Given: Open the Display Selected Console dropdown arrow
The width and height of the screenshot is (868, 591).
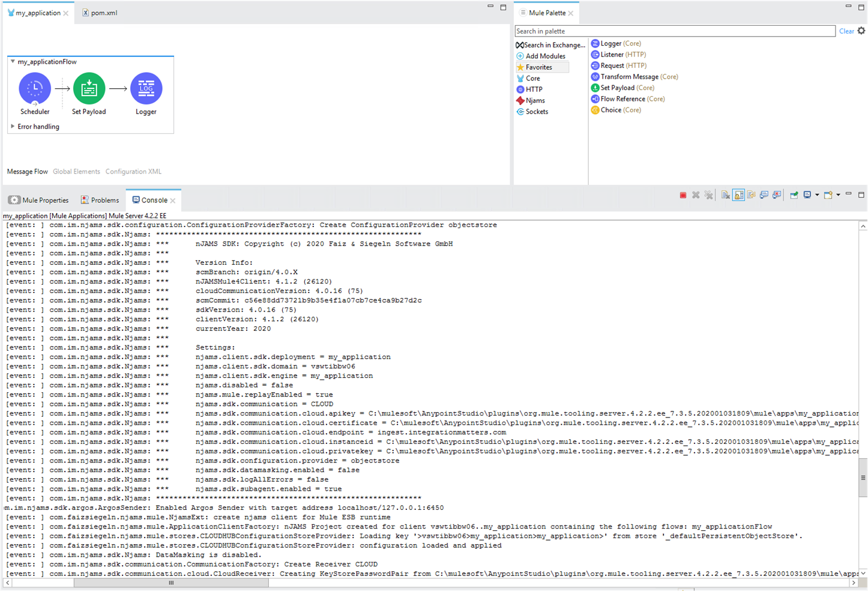Looking at the screenshot, I should [x=817, y=195].
